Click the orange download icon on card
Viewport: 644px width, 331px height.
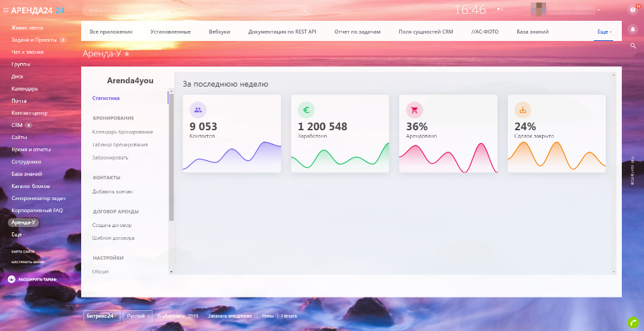(x=523, y=110)
